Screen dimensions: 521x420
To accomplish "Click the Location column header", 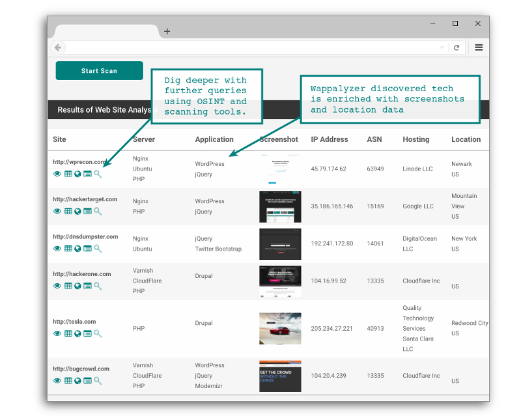I will click(466, 139).
